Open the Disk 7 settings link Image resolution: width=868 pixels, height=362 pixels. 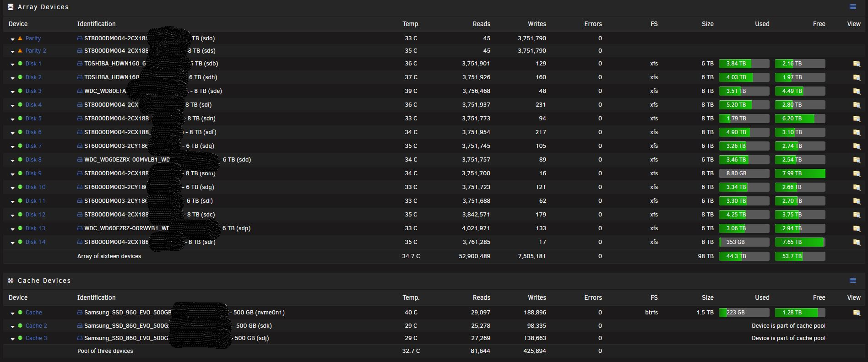[x=33, y=146]
